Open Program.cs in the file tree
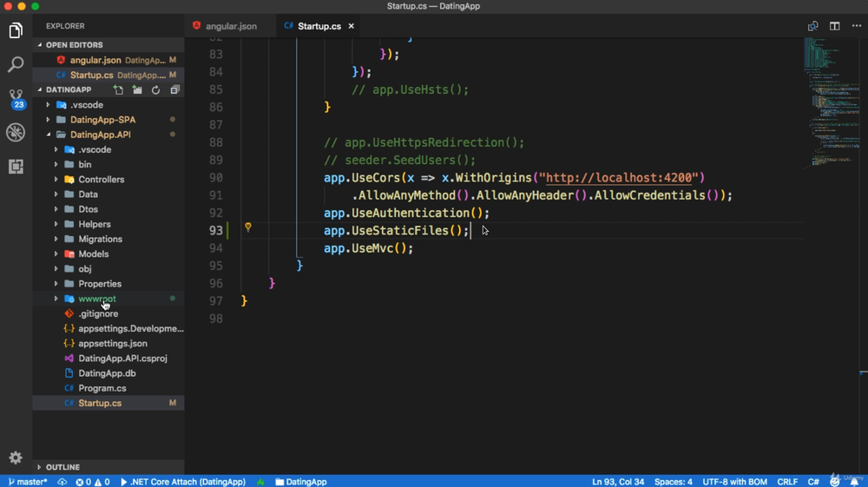Image resolution: width=868 pixels, height=487 pixels. tap(102, 389)
